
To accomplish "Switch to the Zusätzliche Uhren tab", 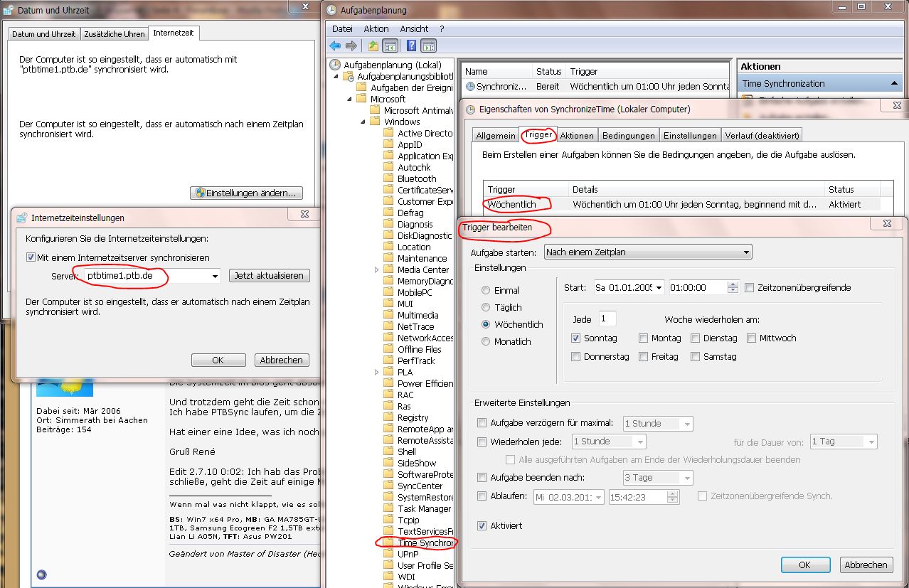I will pyautogui.click(x=114, y=34).
